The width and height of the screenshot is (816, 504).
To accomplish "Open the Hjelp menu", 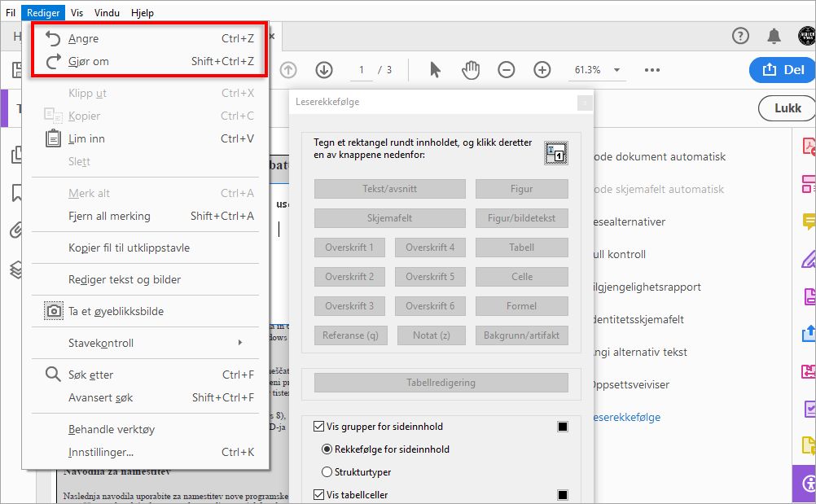I will (x=142, y=12).
